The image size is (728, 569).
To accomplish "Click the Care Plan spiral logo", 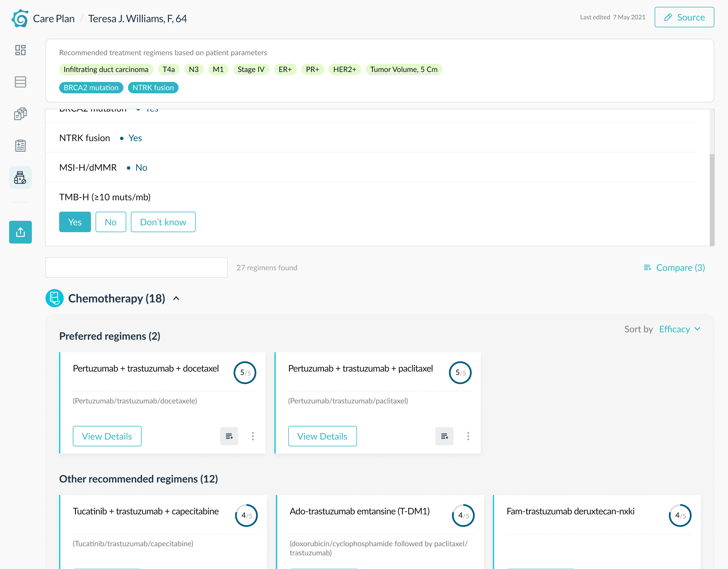I will pos(20,18).
